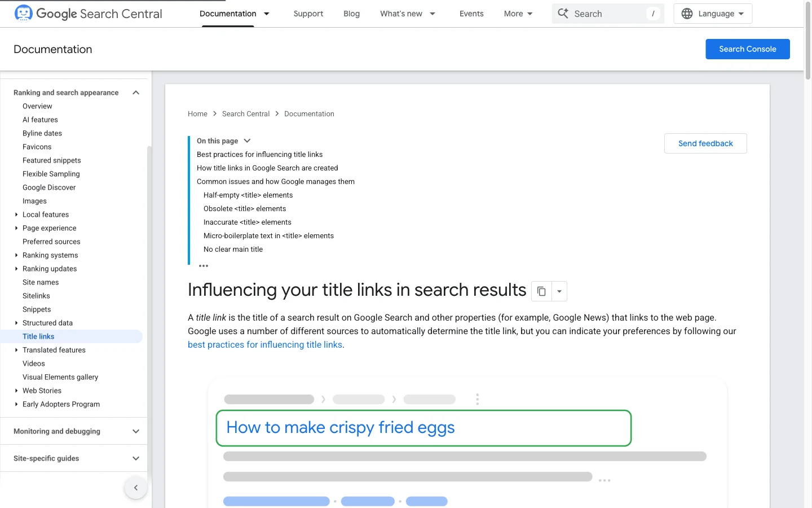Expand the Structured data tree item
This screenshot has height=508, width=812.
coord(16,323)
